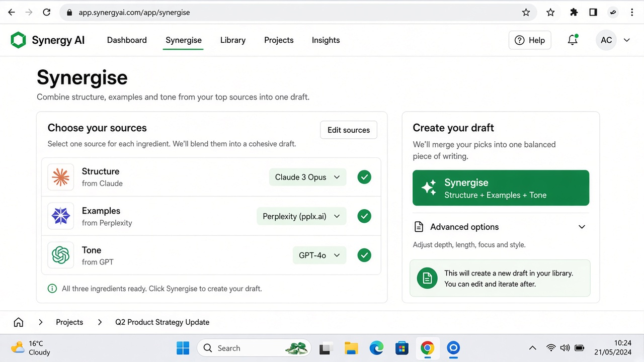This screenshot has height=362, width=644.
Task: Expand Advanced options section
Action: tap(501, 227)
